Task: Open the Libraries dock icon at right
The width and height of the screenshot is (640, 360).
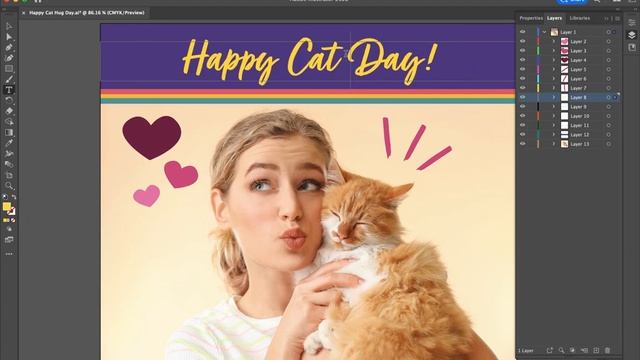Action: pos(632,47)
